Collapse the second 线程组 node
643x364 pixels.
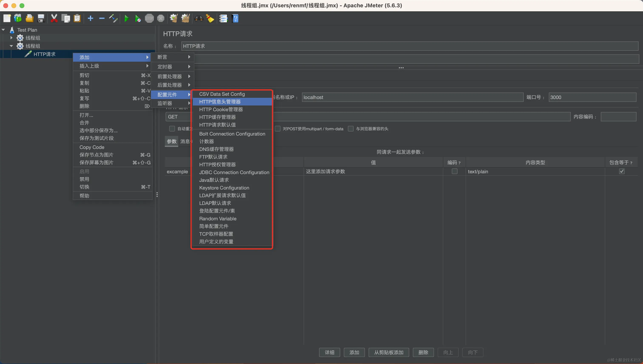[x=11, y=46]
